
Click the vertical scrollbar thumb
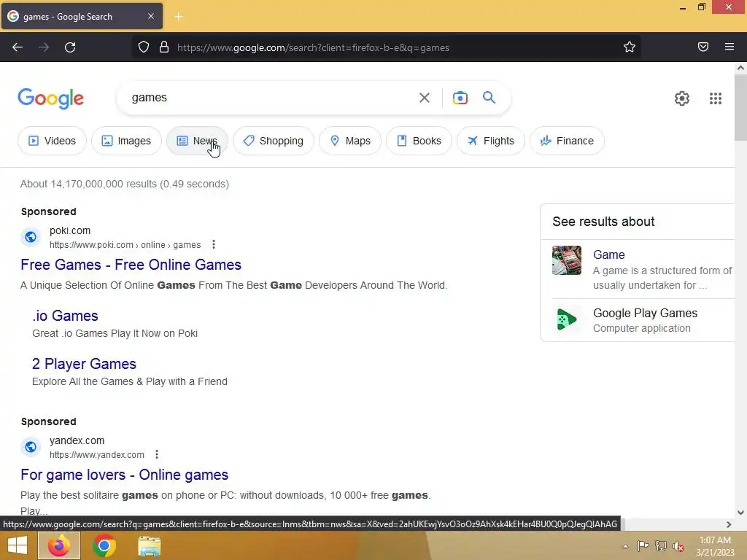pos(740,107)
